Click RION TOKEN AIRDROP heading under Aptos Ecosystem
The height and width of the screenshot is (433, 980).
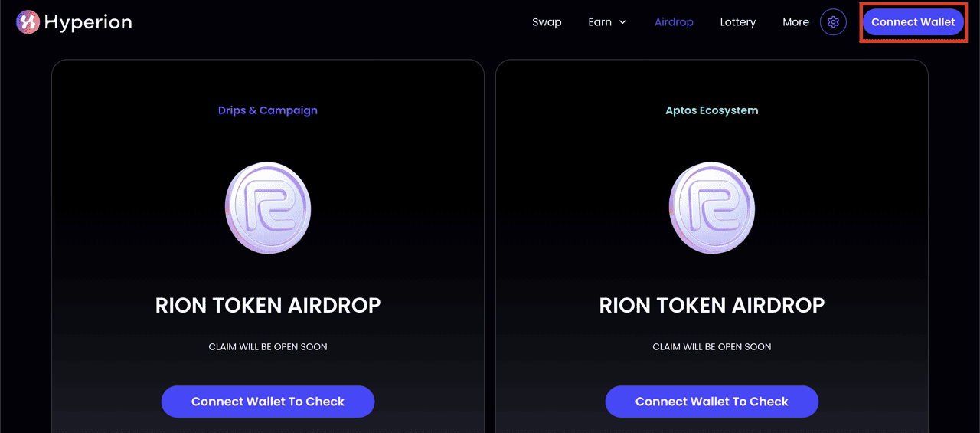tap(712, 305)
